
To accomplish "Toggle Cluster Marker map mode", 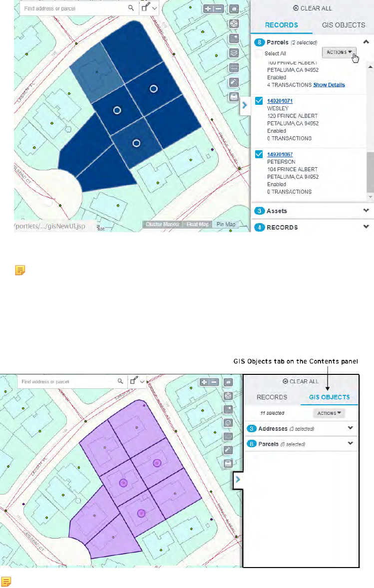I will pos(162,224).
